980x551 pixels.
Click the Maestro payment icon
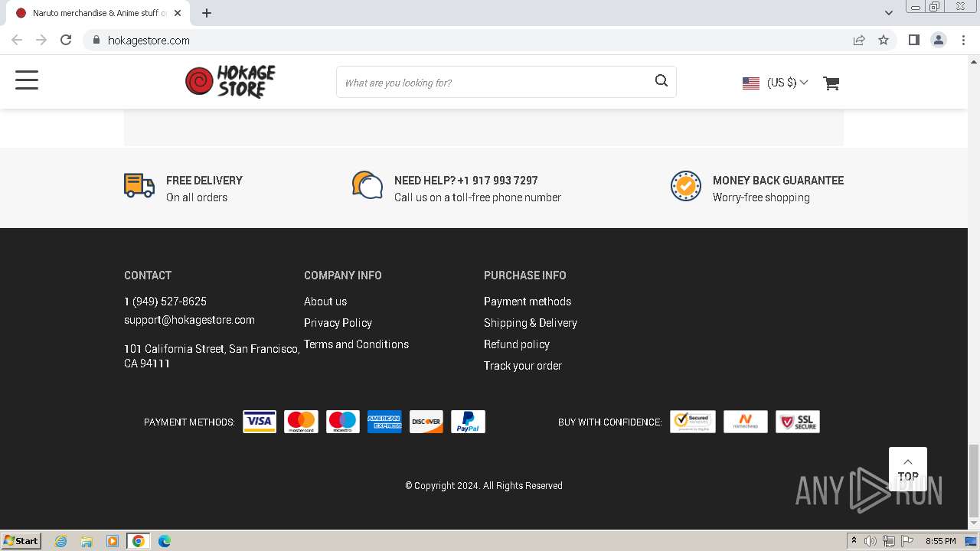tap(343, 422)
